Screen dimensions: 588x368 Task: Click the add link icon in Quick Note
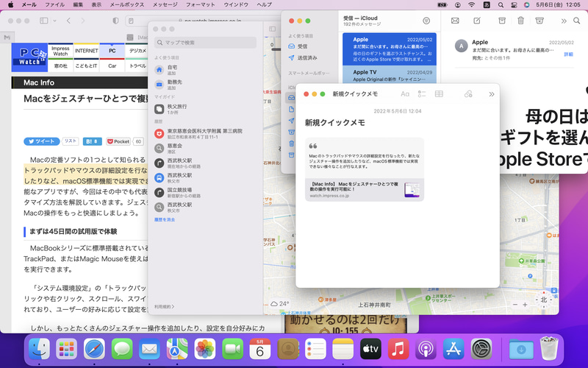click(468, 94)
